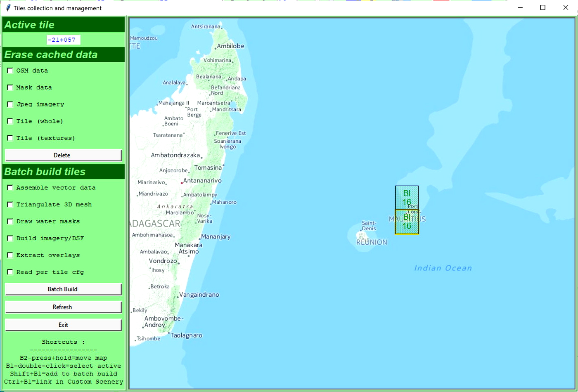Image resolution: width=578 pixels, height=392 pixels.
Task: Click the feather icon in the title bar
Action: [x=8, y=8]
